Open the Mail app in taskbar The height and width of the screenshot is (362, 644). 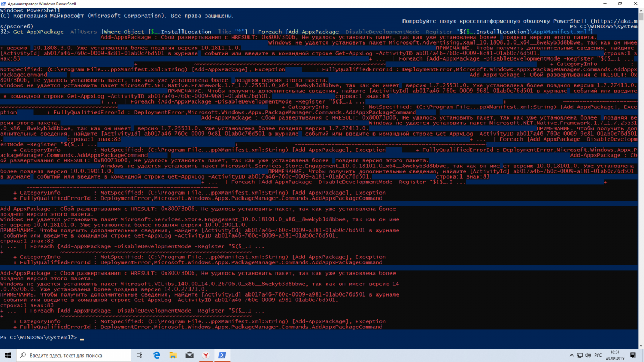pos(189,355)
